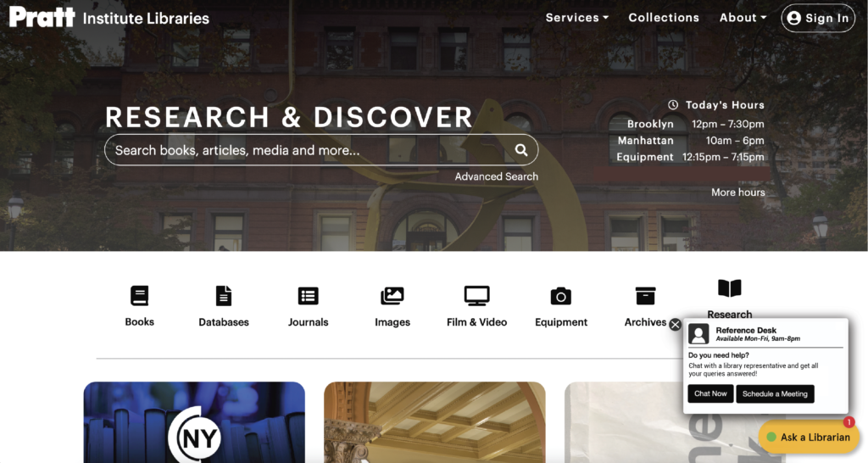Click the Do you need help? text
The height and width of the screenshot is (463, 868).
click(x=718, y=355)
